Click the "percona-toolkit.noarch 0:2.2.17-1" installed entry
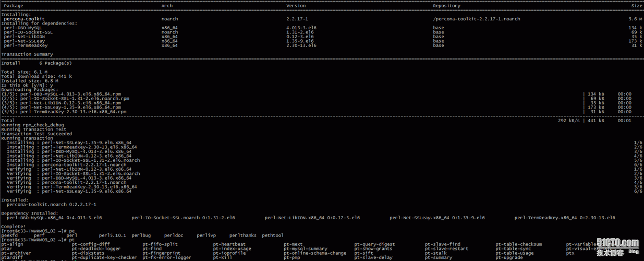This screenshot has height=261, width=644. pos(51,205)
